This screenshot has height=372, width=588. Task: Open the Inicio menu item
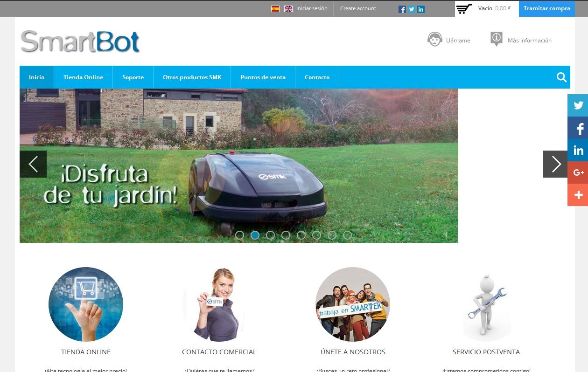[37, 77]
